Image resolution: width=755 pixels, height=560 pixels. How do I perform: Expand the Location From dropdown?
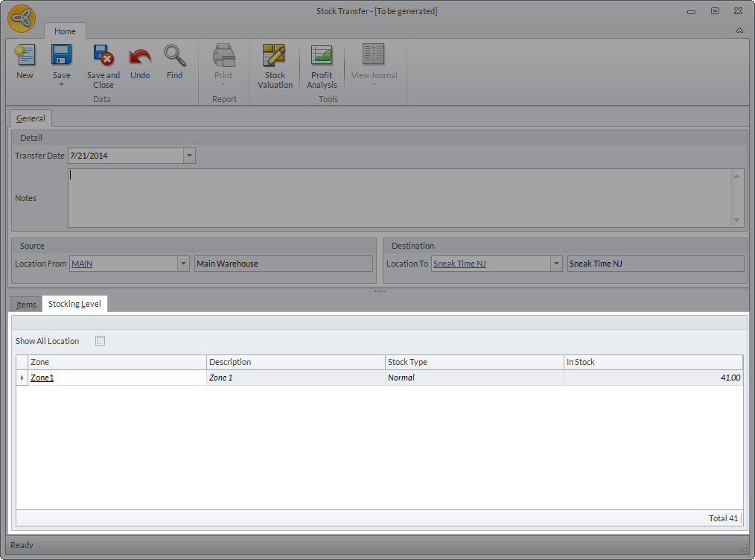[x=183, y=264]
